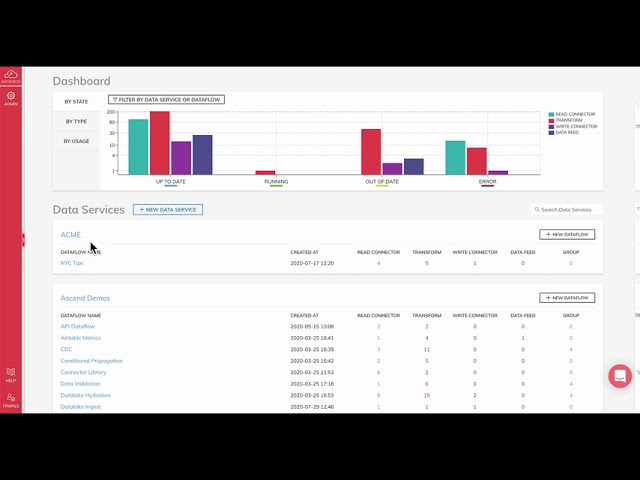Switch to the By State tab
The image size is (640, 480).
tap(76, 101)
